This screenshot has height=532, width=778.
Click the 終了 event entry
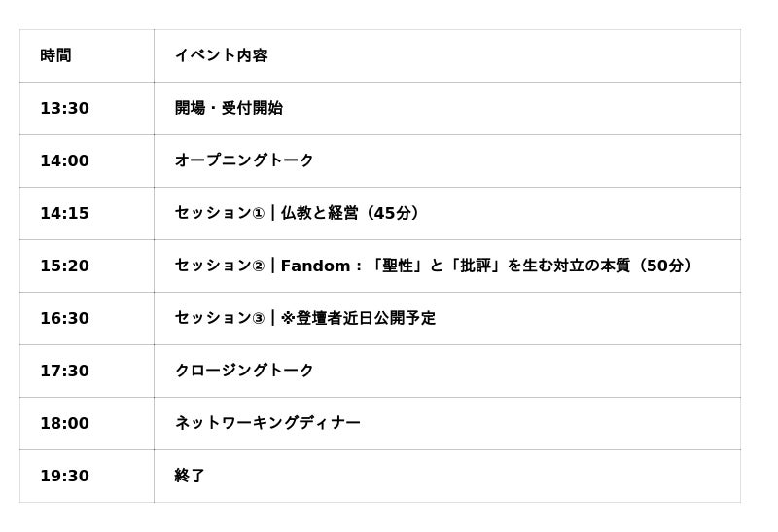coord(190,476)
